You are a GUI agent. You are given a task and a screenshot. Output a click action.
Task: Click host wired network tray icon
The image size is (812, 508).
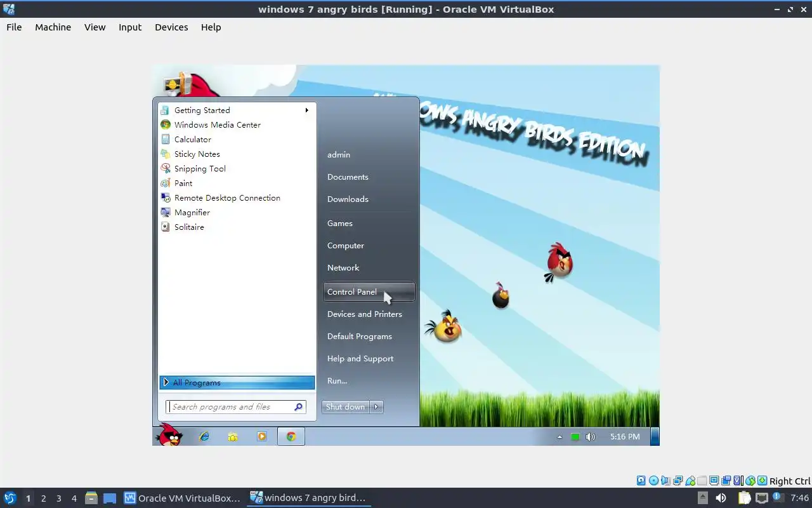pyautogui.click(x=761, y=498)
